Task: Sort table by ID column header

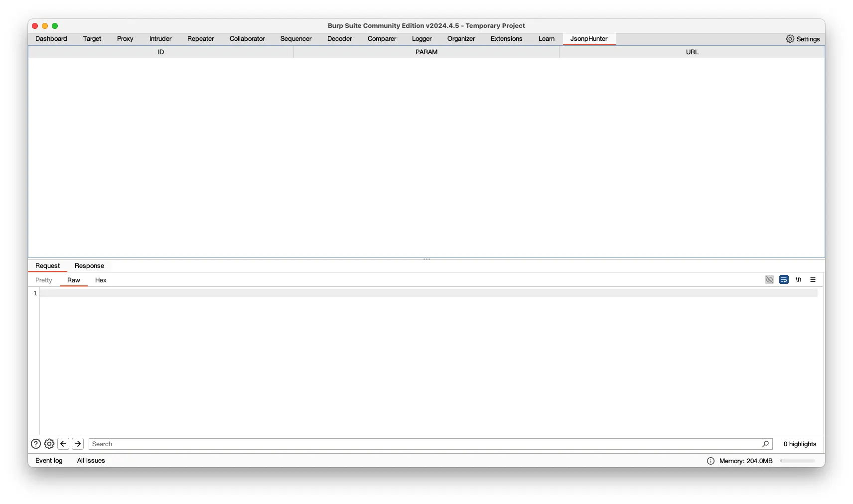Action: (x=161, y=52)
